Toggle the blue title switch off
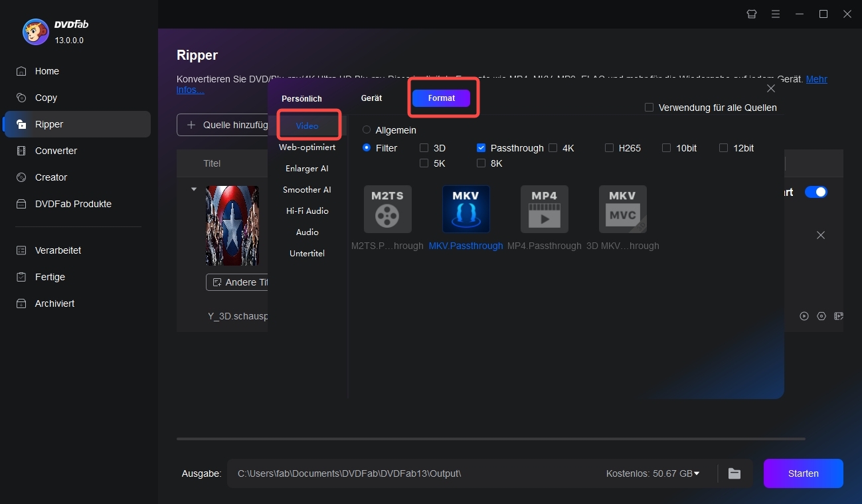The width and height of the screenshot is (862, 504). pyautogui.click(x=816, y=192)
